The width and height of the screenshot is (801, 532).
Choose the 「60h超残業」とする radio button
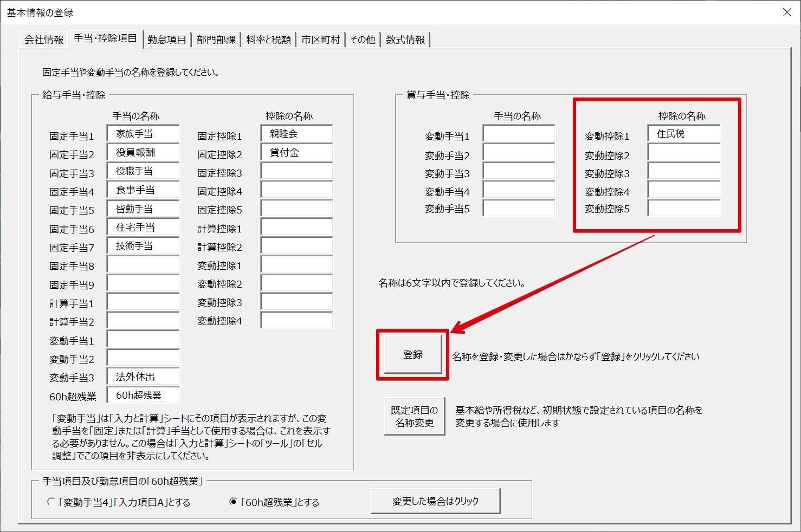pos(233,502)
